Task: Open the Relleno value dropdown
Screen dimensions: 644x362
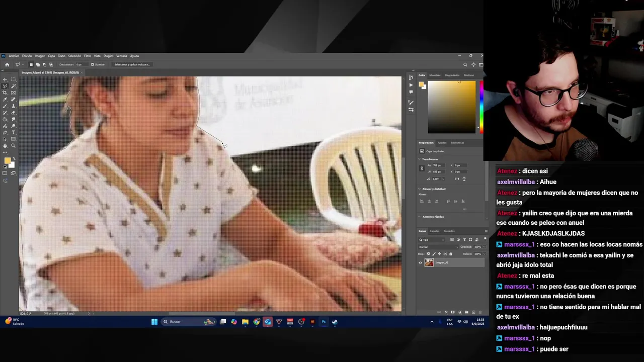Action: click(x=484, y=253)
